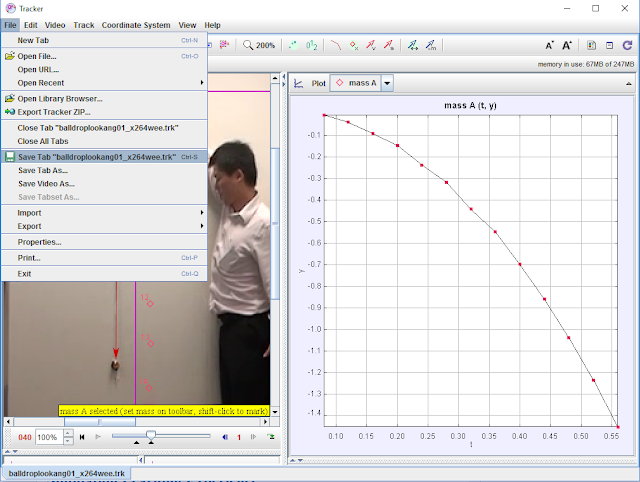The height and width of the screenshot is (482, 640).
Task: Click the plot axes icon beside Plot
Action: coord(299,83)
